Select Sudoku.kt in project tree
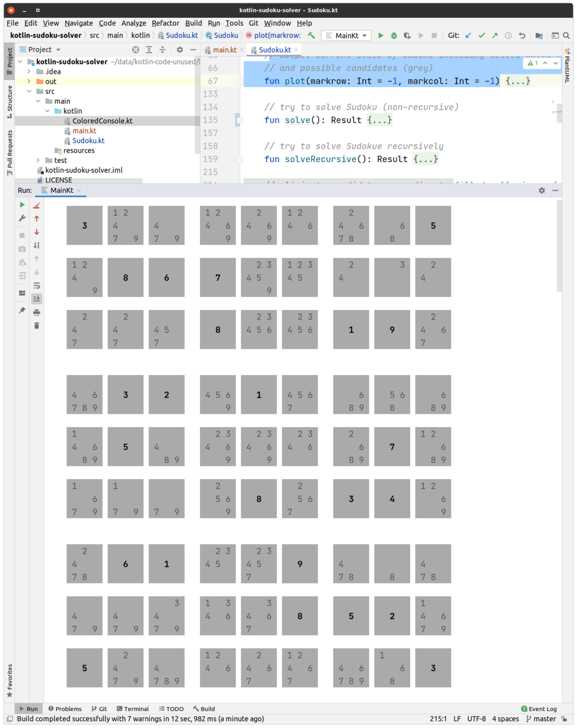Image resolution: width=577 pixels, height=728 pixels. click(88, 141)
